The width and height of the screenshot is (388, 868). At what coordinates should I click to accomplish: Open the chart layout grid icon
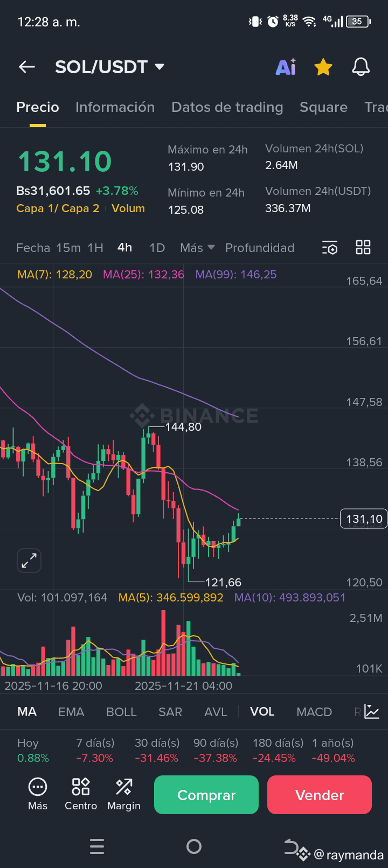pos(363,247)
